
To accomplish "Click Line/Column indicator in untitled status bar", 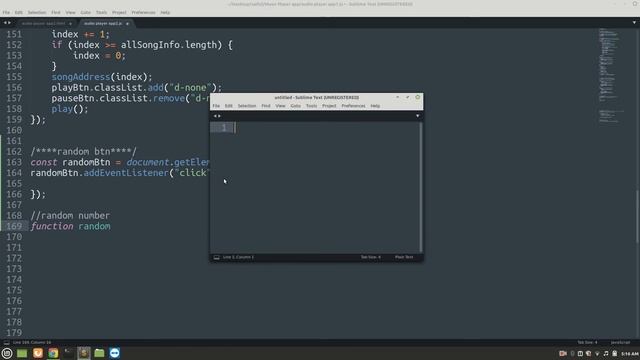I will 238,257.
